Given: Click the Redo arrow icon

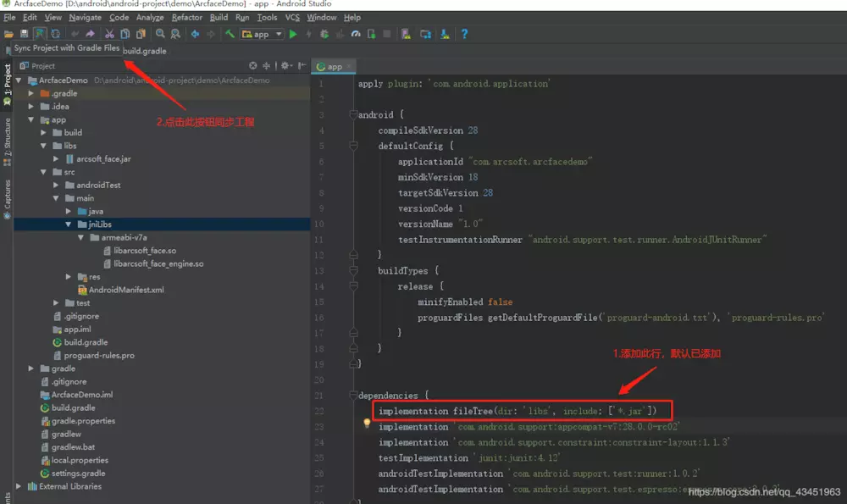Looking at the screenshot, I should [90, 34].
